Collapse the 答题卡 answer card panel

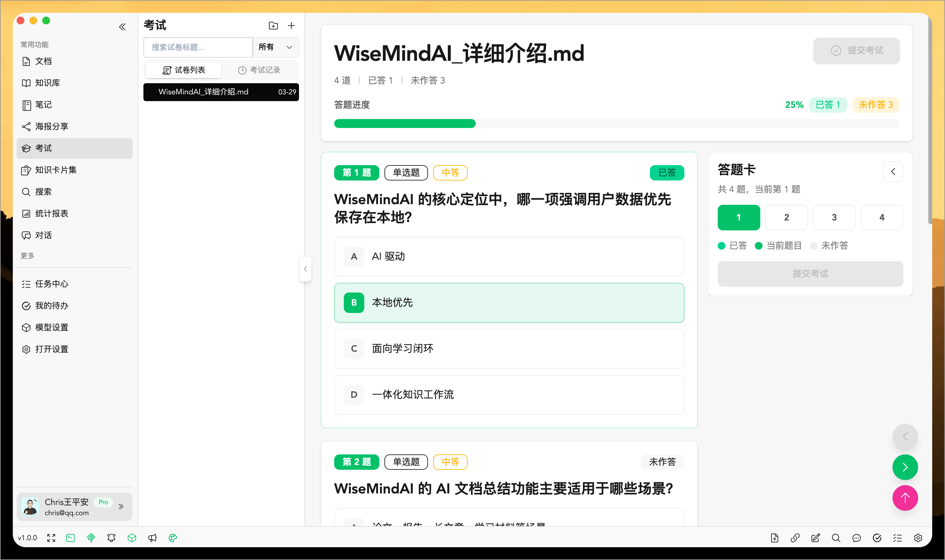pyautogui.click(x=893, y=172)
